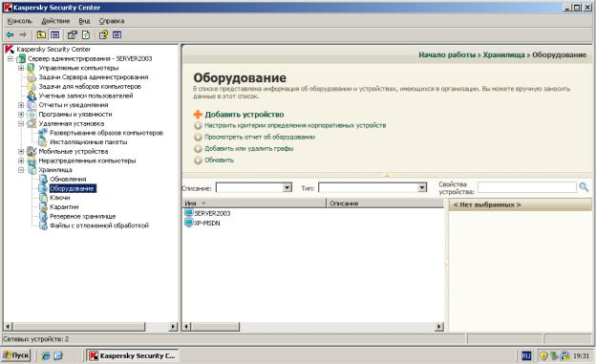Screen dimensions: 596x364
Task: Expand the Нераспределенные компьютеры node
Action: pos(21,161)
